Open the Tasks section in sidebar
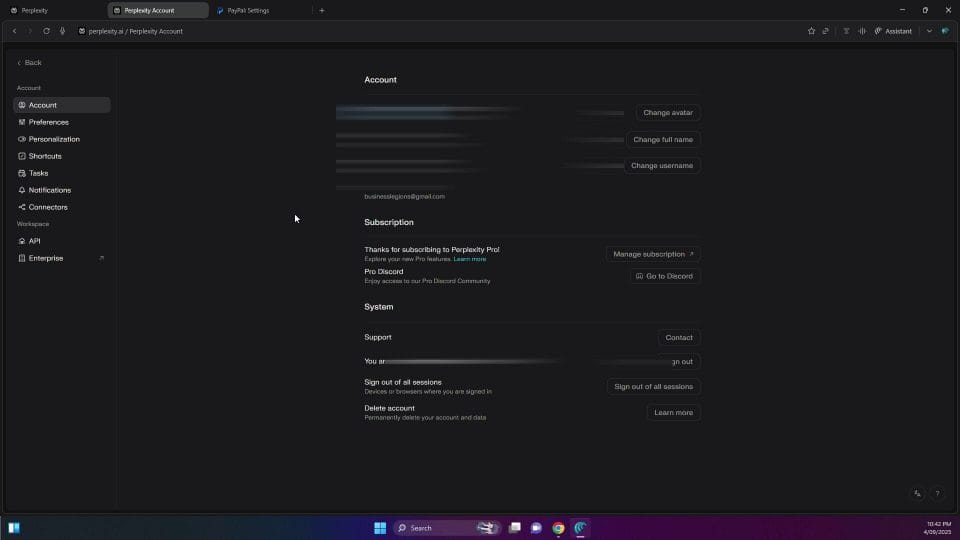 pos(38,173)
